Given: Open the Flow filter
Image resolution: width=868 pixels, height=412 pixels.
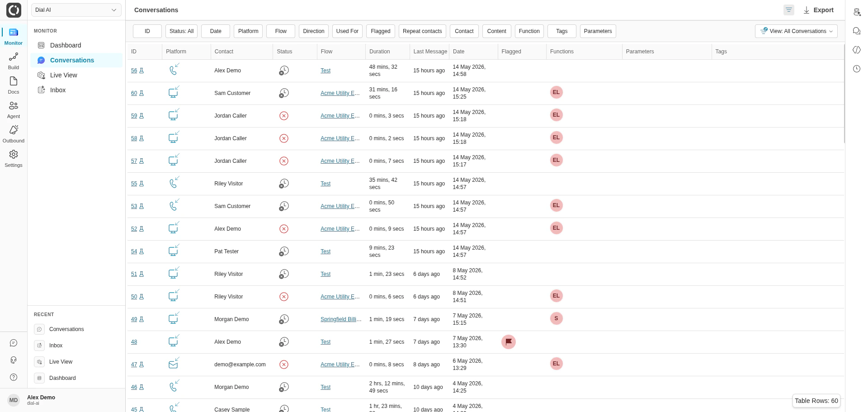Looking at the screenshot, I should click(281, 31).
